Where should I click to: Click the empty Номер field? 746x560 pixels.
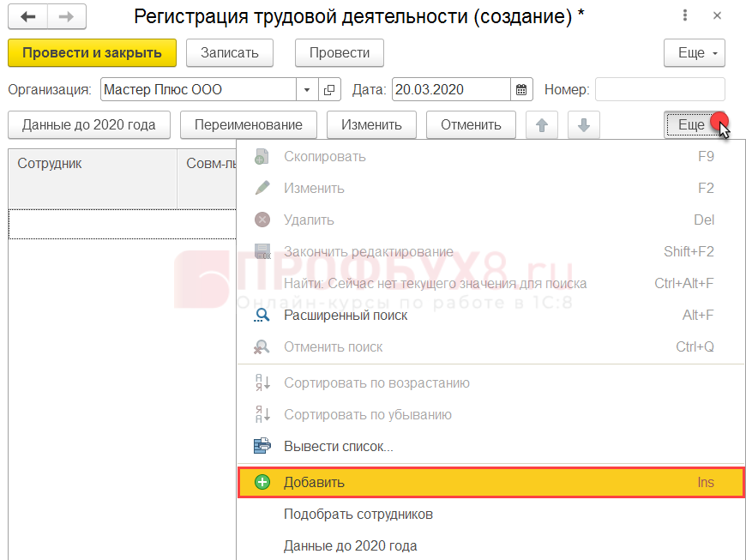(660, 89)
